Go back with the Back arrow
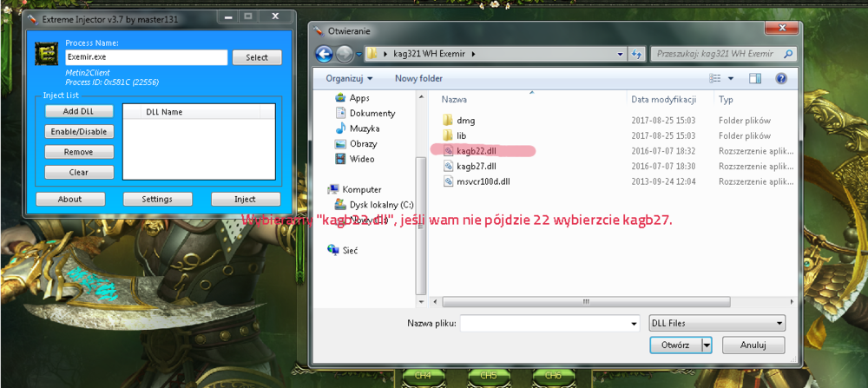868x388 pixels. tap(325, 54)
